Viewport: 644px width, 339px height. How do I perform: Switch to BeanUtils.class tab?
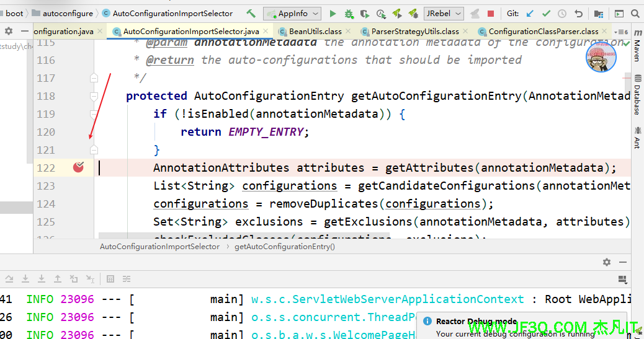coord(315,31)
